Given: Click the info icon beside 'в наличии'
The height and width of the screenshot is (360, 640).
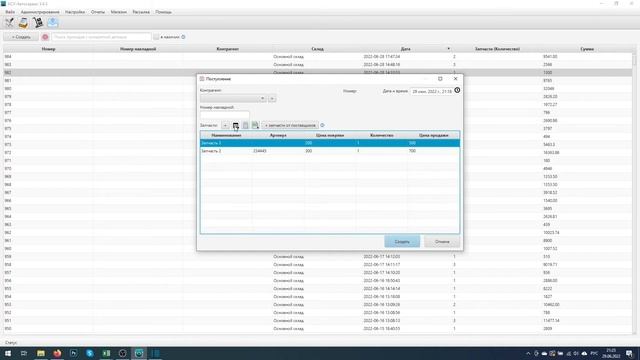Looking at the screenshot, I should coord(183,37).
